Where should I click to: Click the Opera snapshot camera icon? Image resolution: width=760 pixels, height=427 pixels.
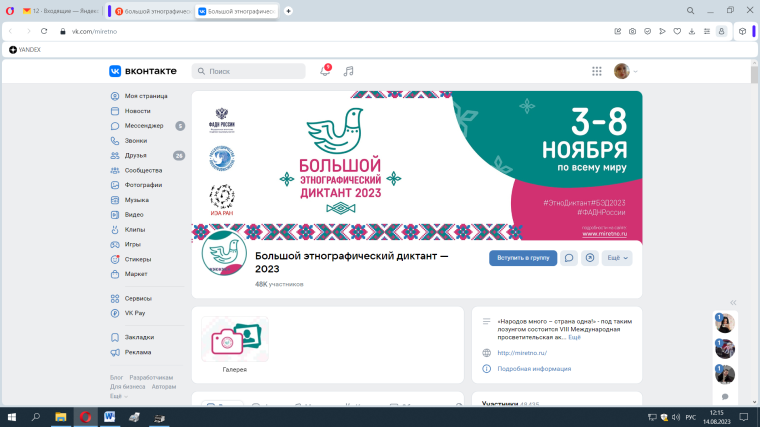633,31
